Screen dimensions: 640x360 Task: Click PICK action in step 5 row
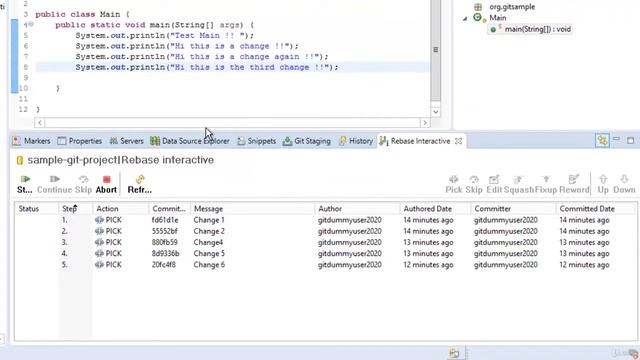coord(109,264)
